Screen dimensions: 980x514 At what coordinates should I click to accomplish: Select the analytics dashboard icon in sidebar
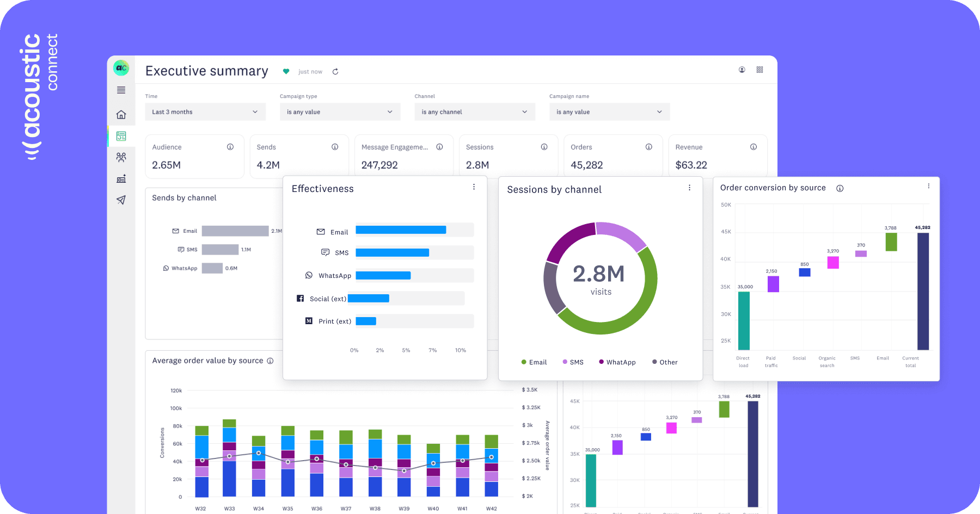[x=121, y=137]
